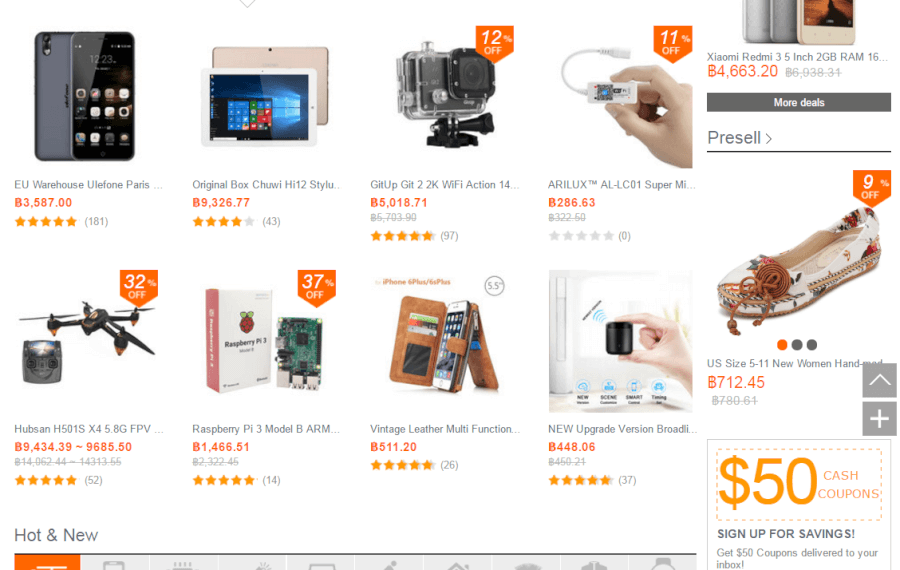Switch to the second carousel dot

(797, 344)
